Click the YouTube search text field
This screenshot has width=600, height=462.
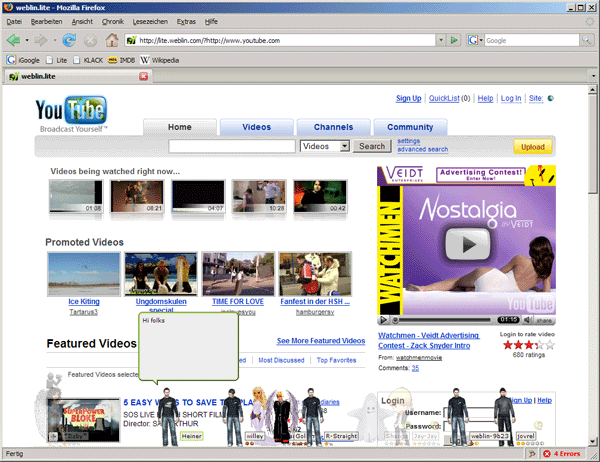232,146
